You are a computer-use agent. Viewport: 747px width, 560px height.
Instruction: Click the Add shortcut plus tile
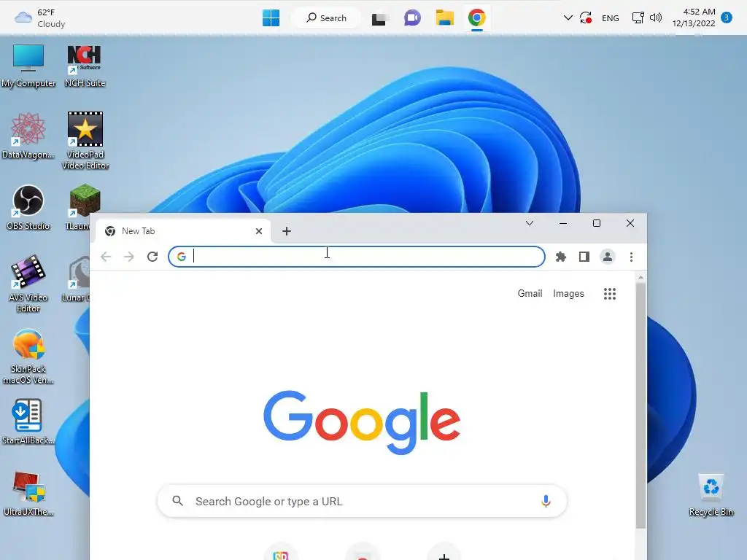click(x=444, y=555)
